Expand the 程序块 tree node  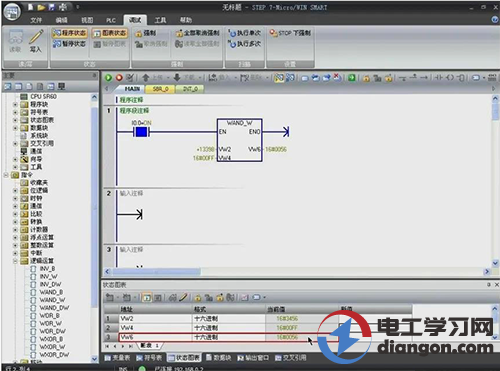15,104
